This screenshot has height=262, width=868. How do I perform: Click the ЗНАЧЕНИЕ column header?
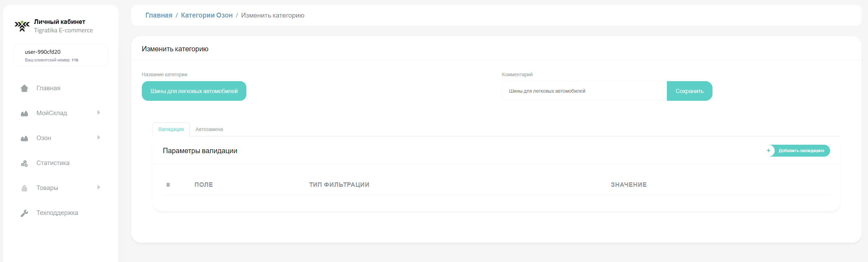pos(629,185)
